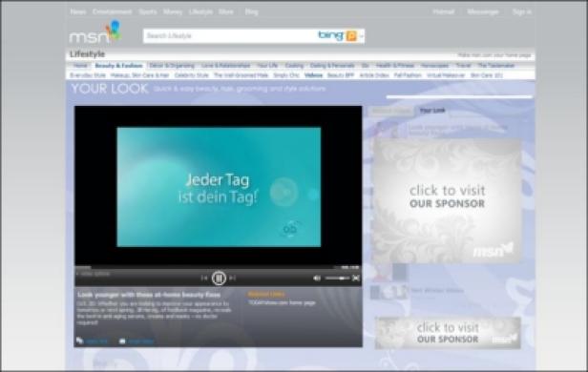Click the large click to visit sponsor ad
588x372 pixels.
tap(447, 200)
